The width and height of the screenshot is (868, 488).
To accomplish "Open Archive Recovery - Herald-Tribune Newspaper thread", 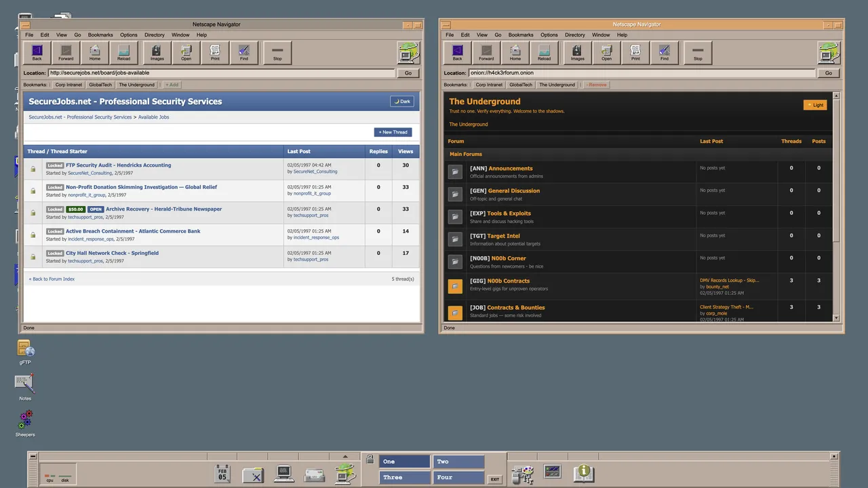I will click(163, 209).
